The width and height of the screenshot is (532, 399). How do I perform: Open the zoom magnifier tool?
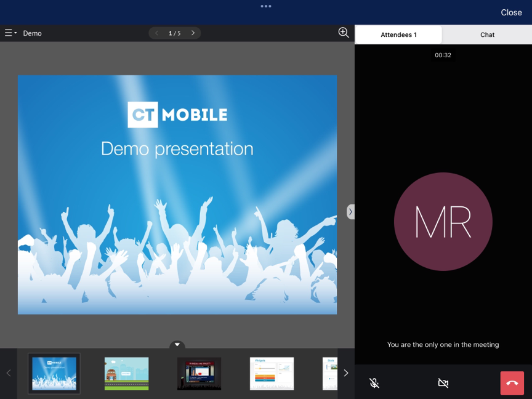tap(344, 33)
